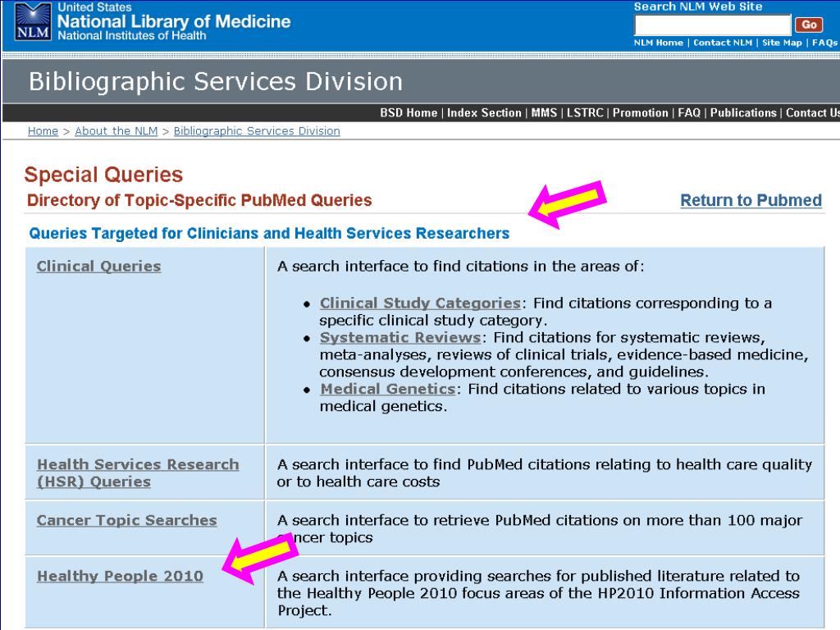Go to the Home breadcrumb link

43,131
